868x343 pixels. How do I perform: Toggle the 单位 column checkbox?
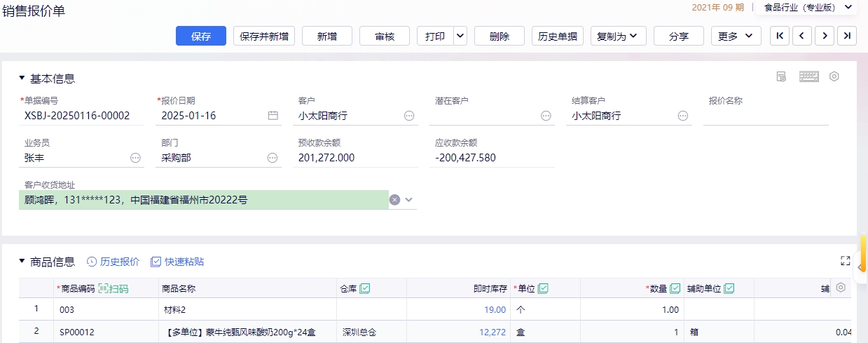click(543, 288)
